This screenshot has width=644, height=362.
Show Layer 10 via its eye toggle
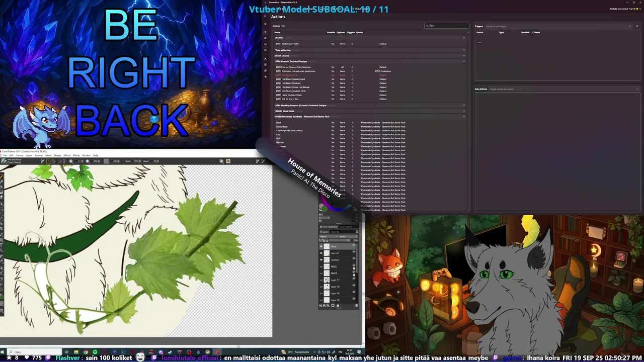(x=321, y=294)
